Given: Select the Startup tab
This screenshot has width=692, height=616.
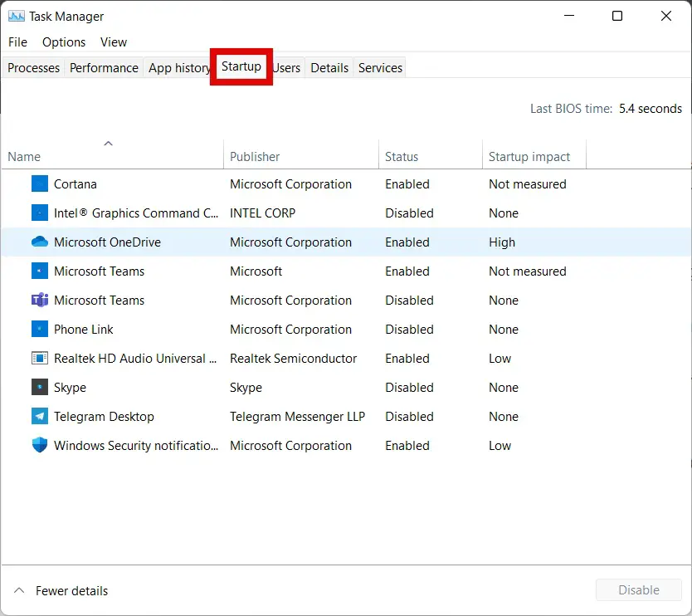Looking at the screenshot, I should coord(241,66).
